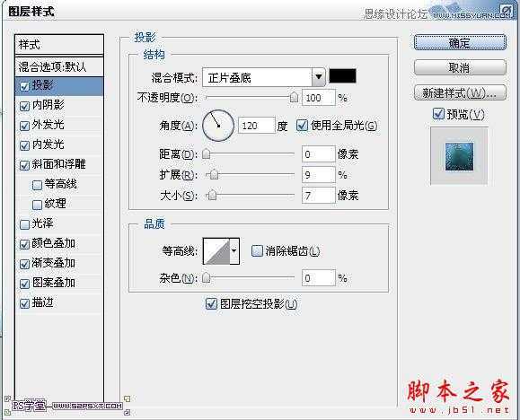Click the 不透明度 value field
Viewport: 520px width, 420px height.
[318, 98]
